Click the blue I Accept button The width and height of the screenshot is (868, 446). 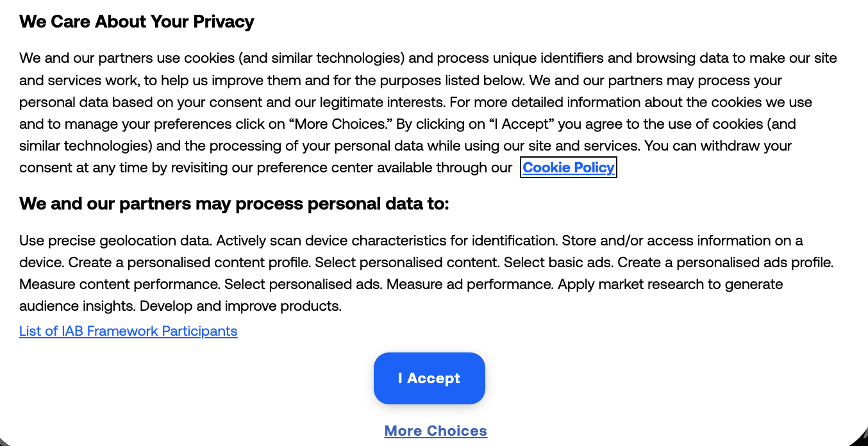pos(429,378)
